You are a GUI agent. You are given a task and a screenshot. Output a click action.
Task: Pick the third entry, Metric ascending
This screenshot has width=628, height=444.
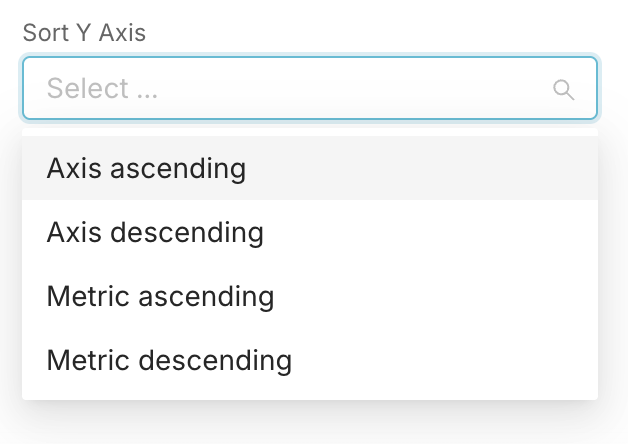point(310,296)
